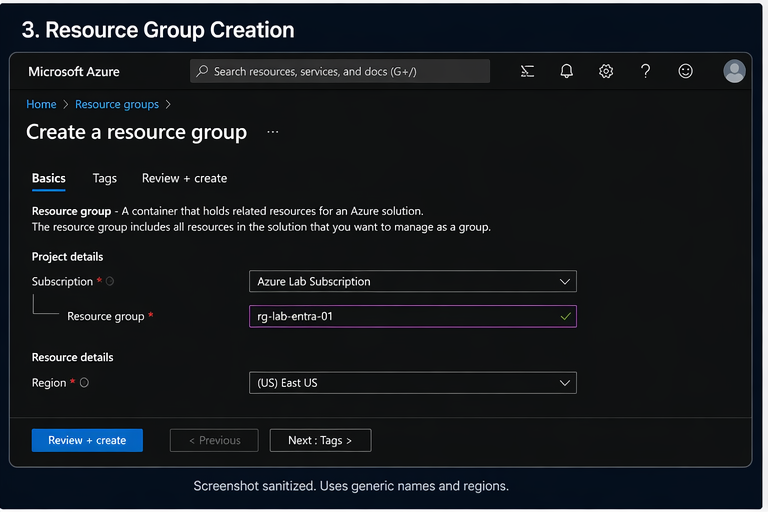Screen dimensions: 768x512
Task: Click the blue Review + create button
Action: (87, 440)
